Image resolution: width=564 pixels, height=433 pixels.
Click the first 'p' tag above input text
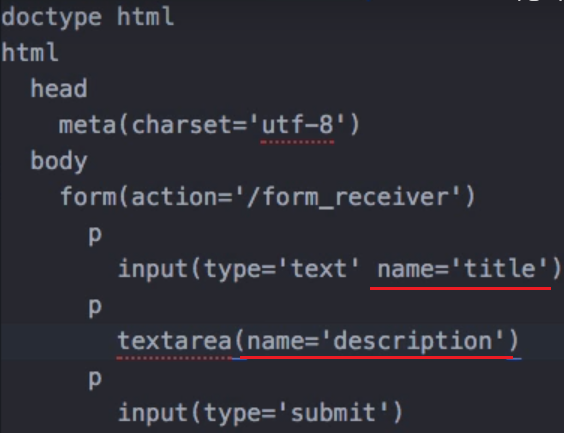(95, 236)
